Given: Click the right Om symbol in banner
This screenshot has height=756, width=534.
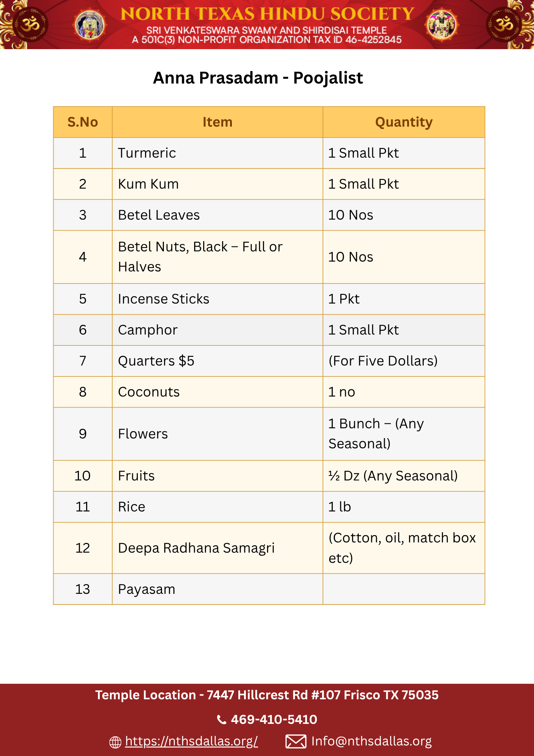Looking at the screenshot, I should tap(504, 25).
